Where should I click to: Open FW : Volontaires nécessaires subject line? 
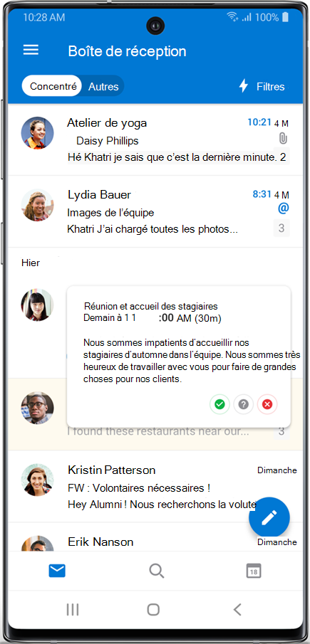point(139,488)
